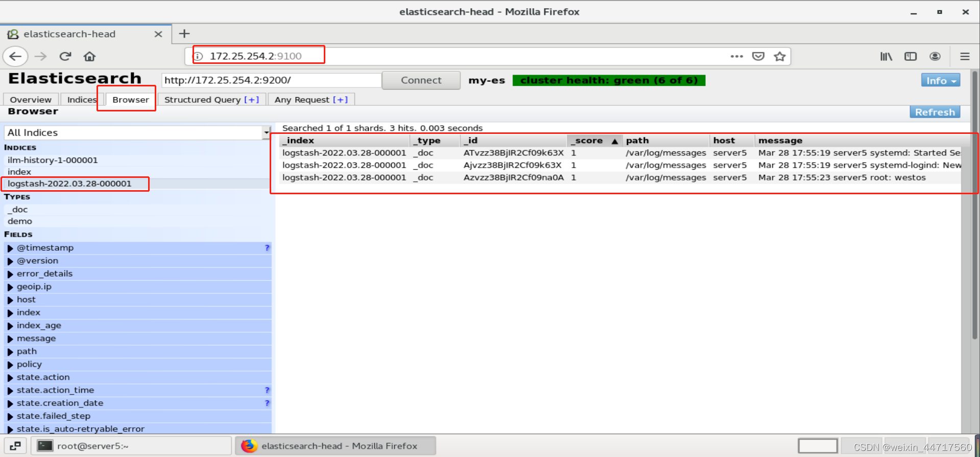Sort results by the _index column header

344,141
